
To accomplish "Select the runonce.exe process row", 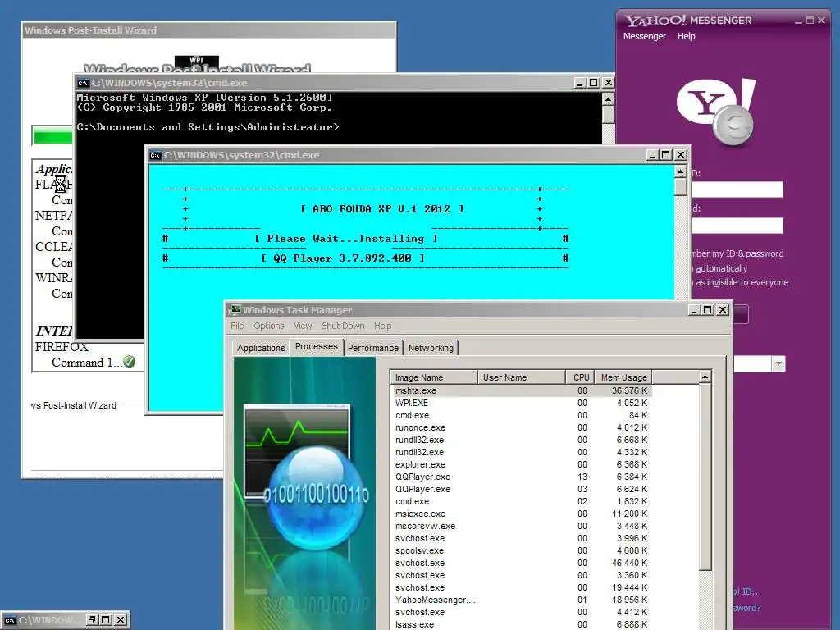I will pos(521,427).
